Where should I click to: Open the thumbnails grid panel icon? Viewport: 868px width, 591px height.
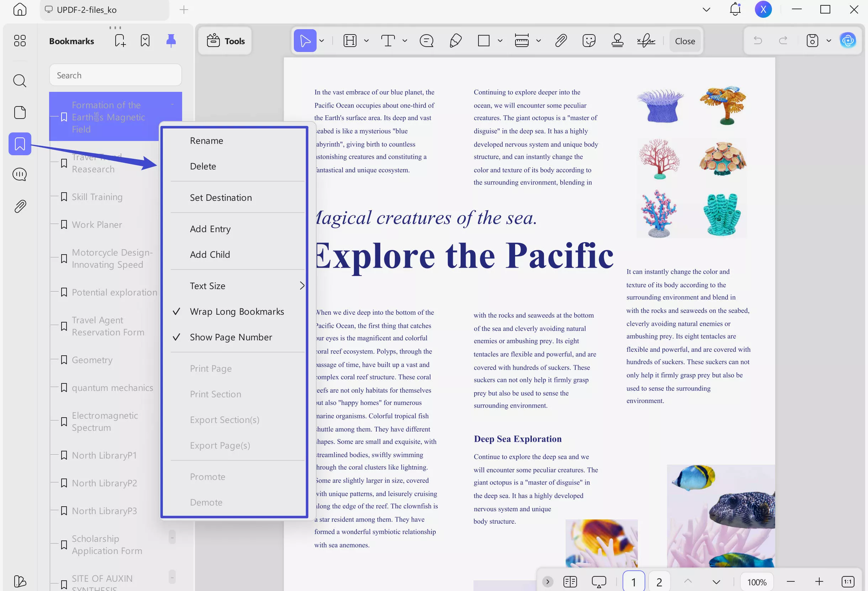(20, 40)
